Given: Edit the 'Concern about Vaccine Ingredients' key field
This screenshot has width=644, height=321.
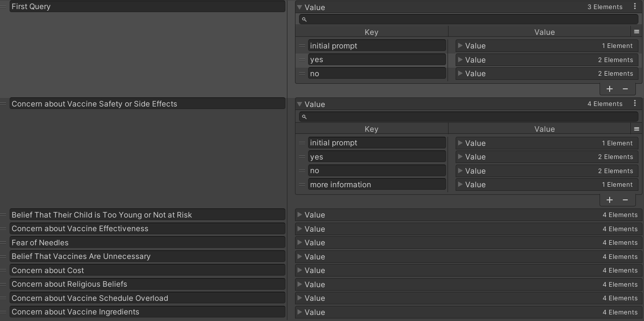Looking at the screenshot, I should 147,312.
